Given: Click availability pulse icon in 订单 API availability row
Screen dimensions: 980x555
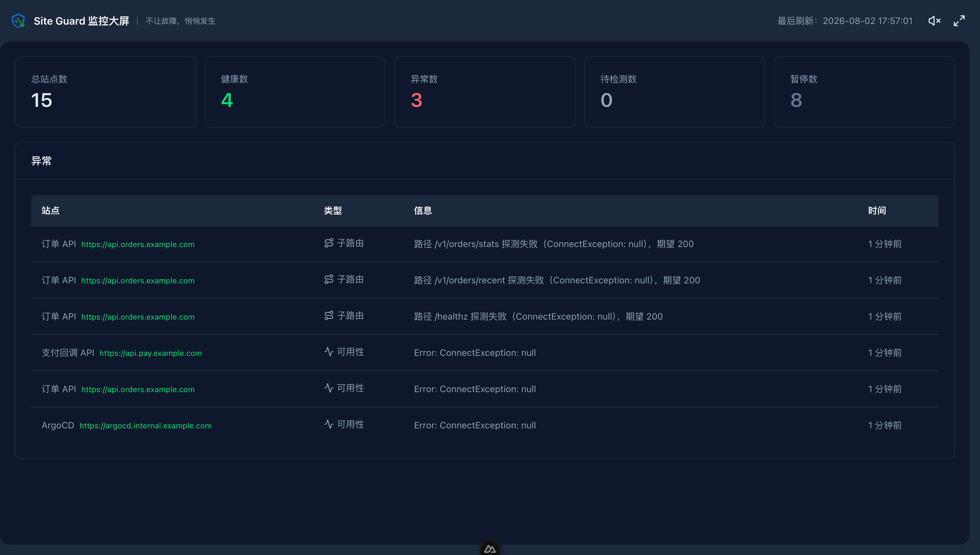Looking at the screenshot, I should [x=328, y=388].
